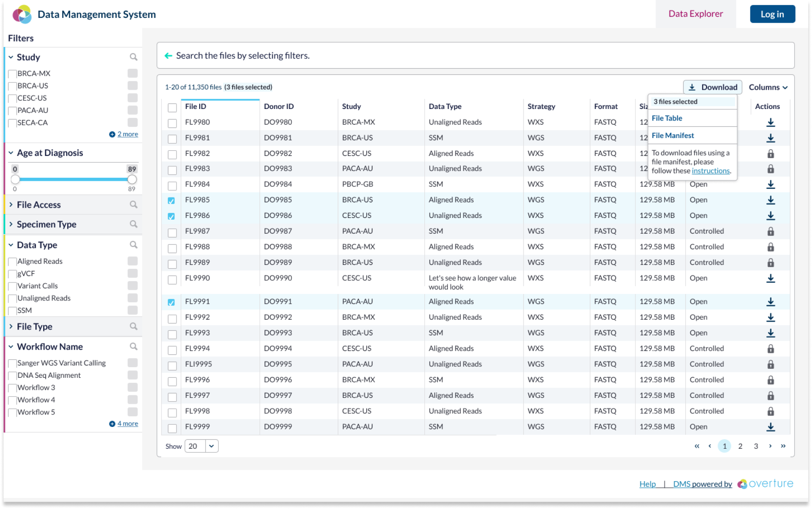Click the download icon in row FL9991

pyautogui.click(x=770, y=302)
